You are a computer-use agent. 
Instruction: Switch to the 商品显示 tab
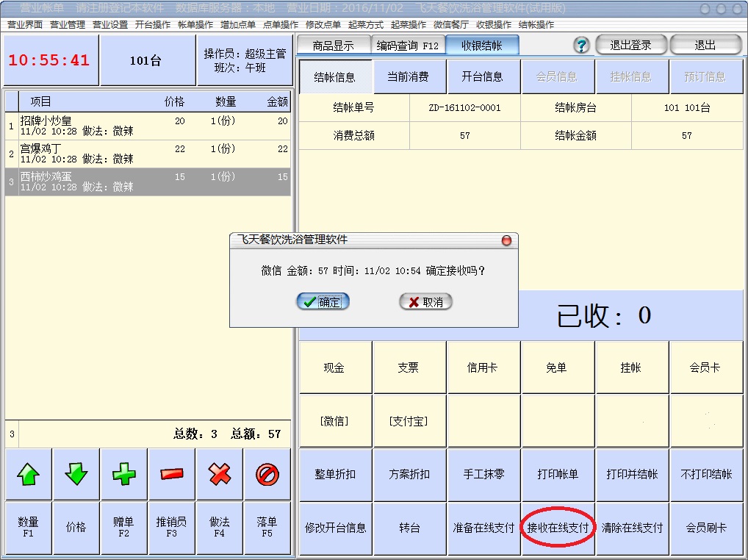[333, 46]
